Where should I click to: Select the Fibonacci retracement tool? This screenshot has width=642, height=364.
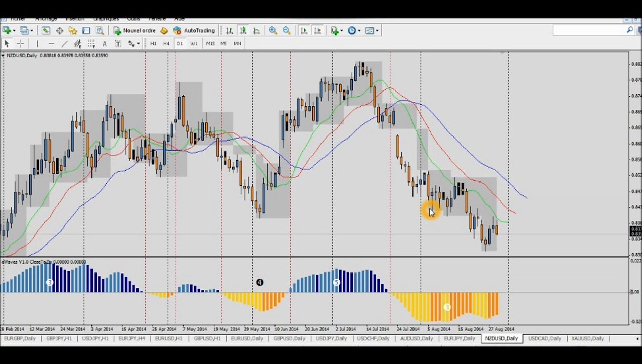click(x=91, y=44)
